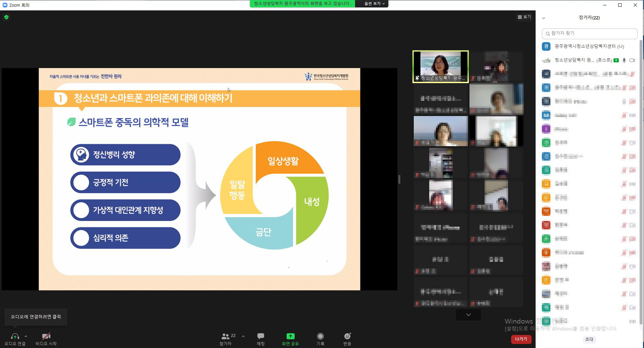
Task: Switch layout using the 보기 view button
Action: [524, 17]
